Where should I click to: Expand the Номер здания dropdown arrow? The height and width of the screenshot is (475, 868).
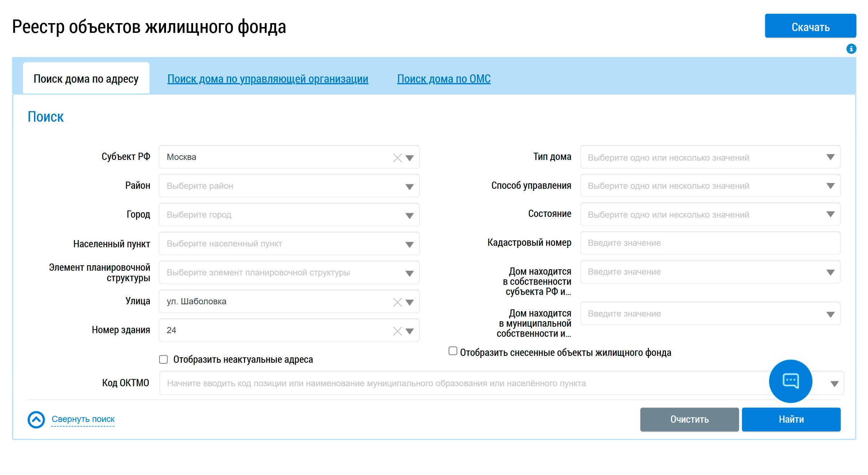pos(410,331)
